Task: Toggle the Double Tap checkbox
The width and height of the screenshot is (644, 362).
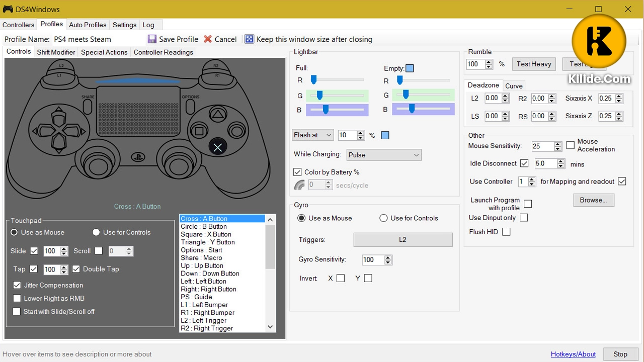Action: (x=76, y=269)
